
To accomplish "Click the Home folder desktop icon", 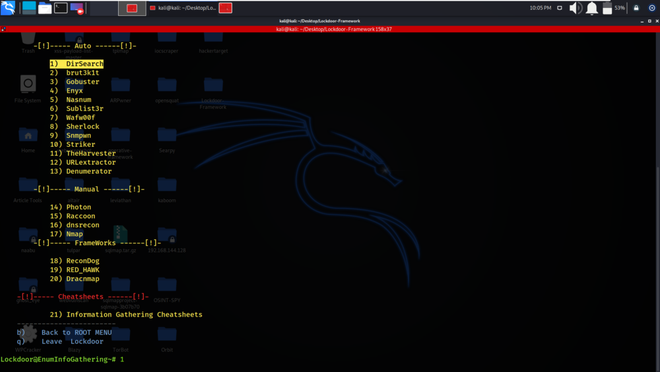I will [x=28, y=141].
